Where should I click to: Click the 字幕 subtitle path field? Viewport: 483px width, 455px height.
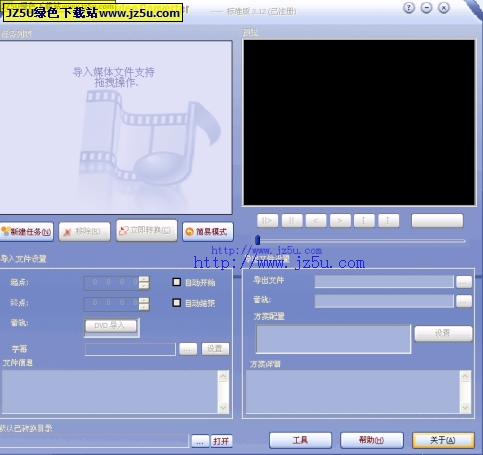[130, 349]
